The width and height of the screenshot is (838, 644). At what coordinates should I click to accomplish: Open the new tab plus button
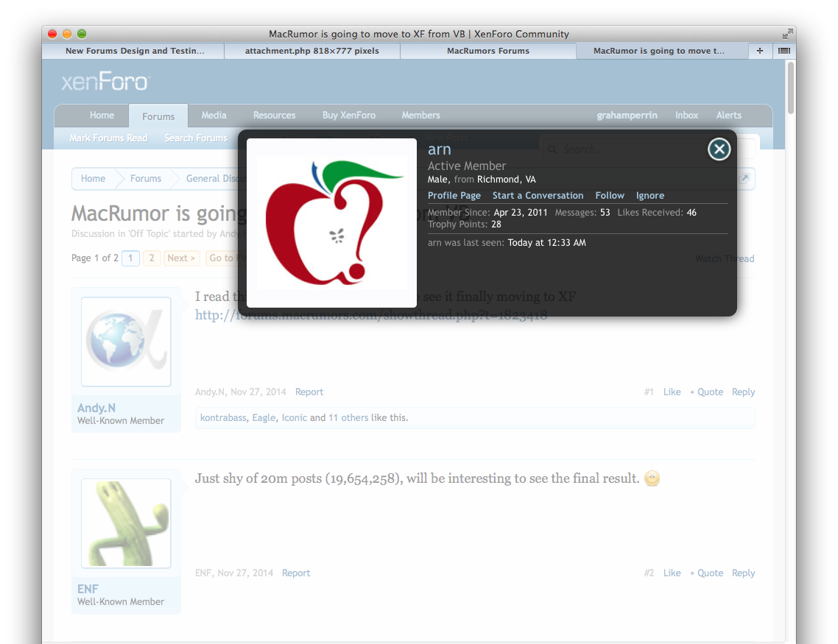(759, 51)
